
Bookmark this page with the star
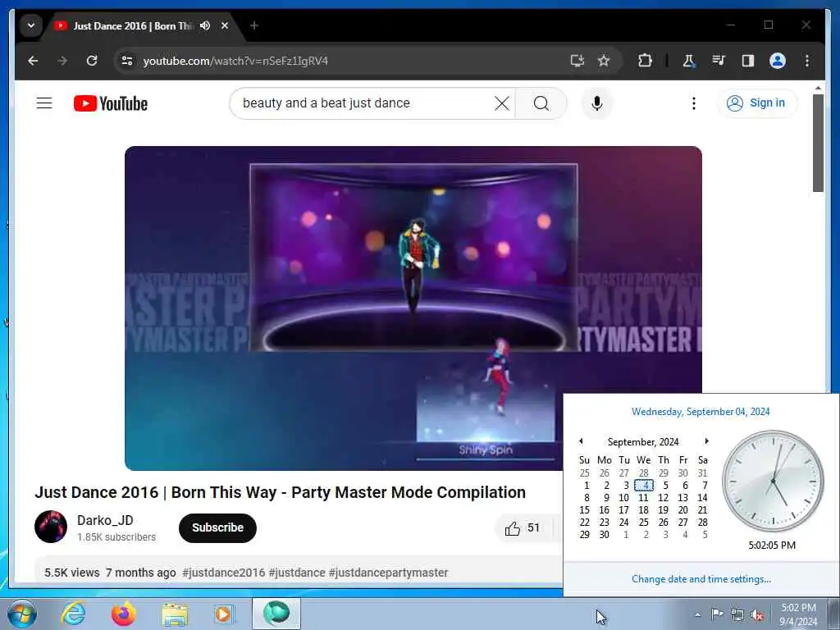click(x=604, y=61)
